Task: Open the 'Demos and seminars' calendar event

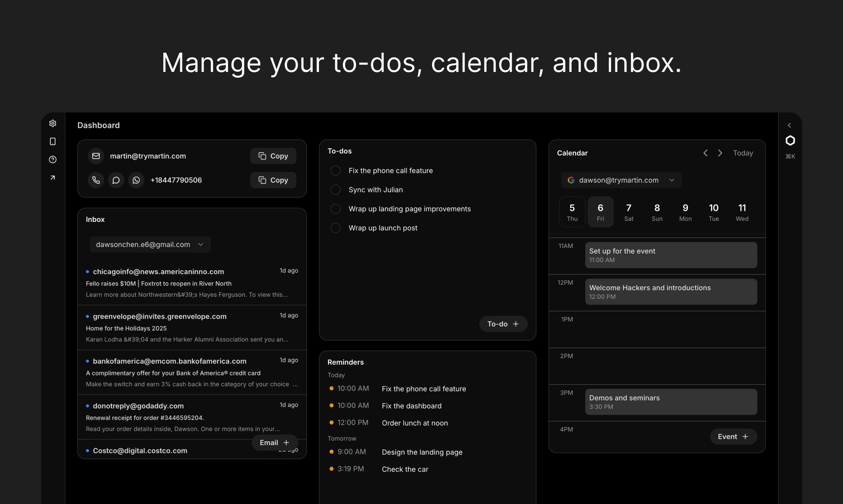Action: click(671, 402)
